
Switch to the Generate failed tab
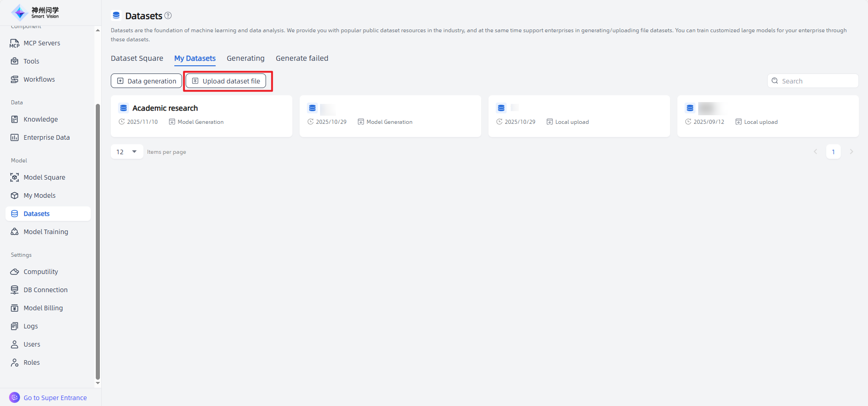pyautogui.click(x=302, y=58)
